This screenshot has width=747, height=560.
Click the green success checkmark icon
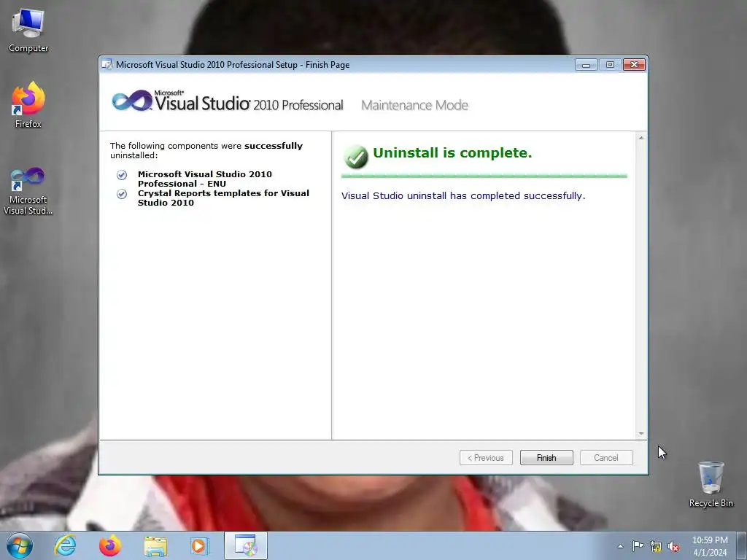(x=356, y=157)
